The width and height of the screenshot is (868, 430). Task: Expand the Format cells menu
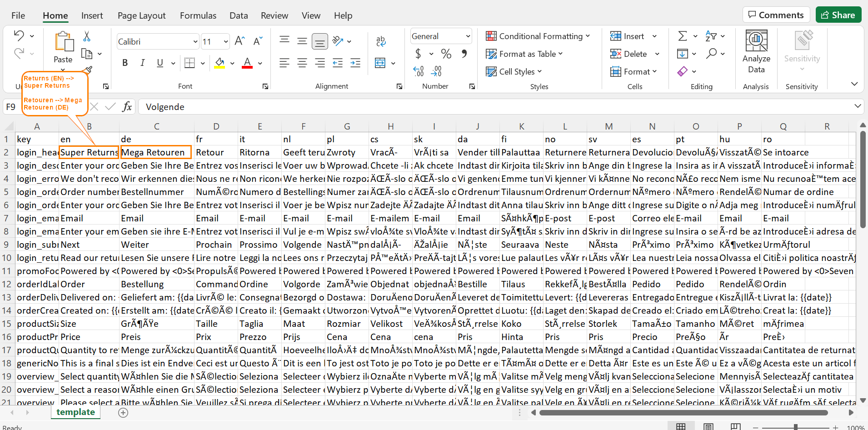click(634, 71)
